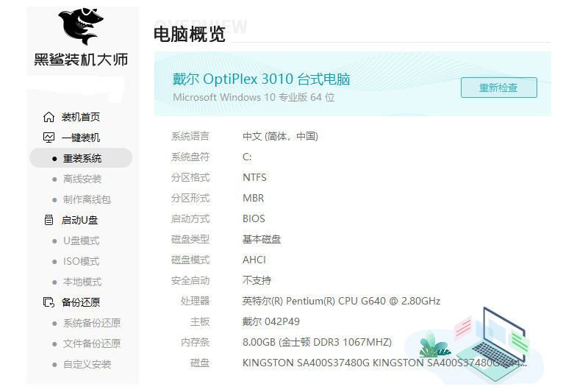
Task: Select 重装系统 in sidebar
Action: [81, 158]
